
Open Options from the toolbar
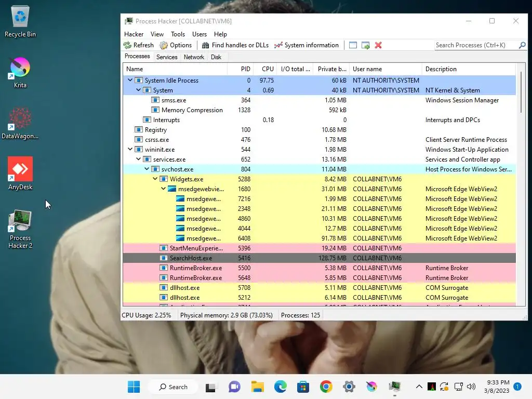[176, 45]
